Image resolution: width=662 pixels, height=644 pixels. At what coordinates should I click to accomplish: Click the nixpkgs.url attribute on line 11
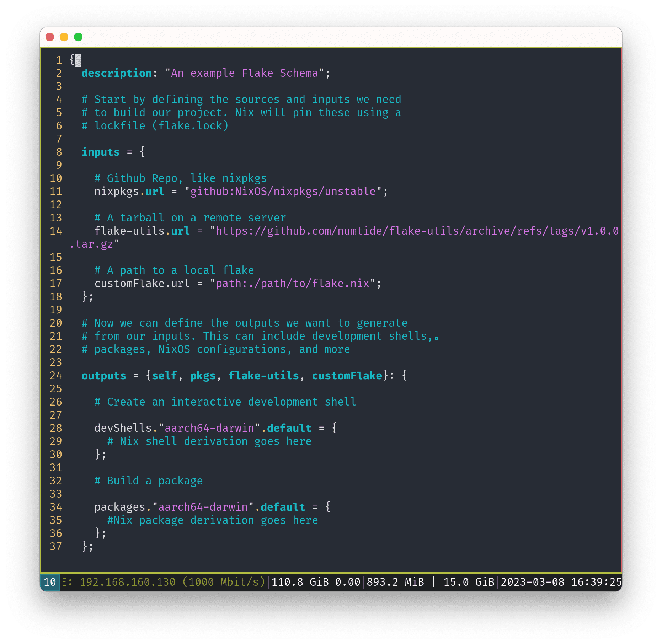[129, 192]
